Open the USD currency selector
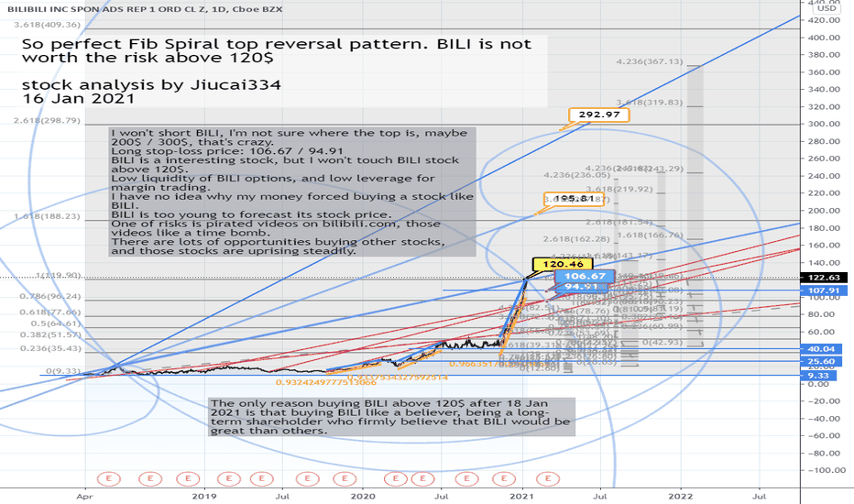 (827, 7)
